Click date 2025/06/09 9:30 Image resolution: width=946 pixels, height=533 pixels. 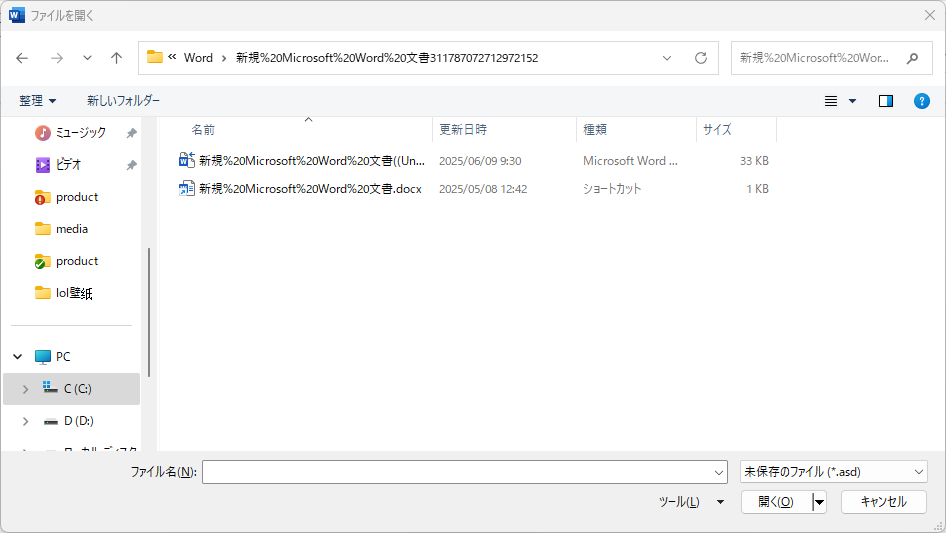[480, 161]
